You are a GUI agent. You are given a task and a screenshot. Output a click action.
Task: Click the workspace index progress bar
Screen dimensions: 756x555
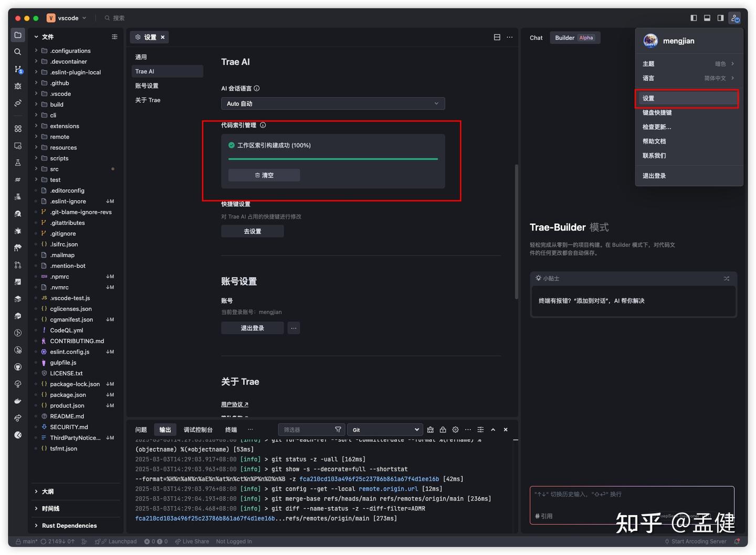tap(333, 159)
